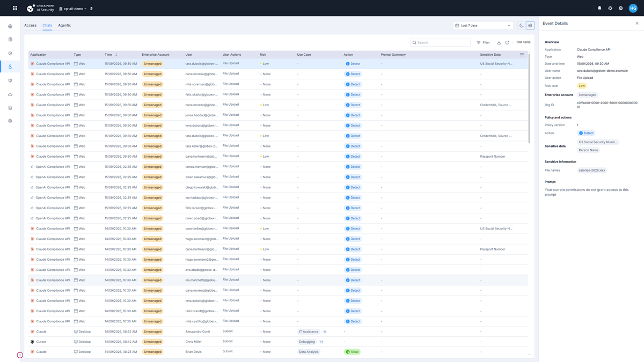Open the cloud section in sidebar
The image size is (644, 362).
click(x=10, y=94)
